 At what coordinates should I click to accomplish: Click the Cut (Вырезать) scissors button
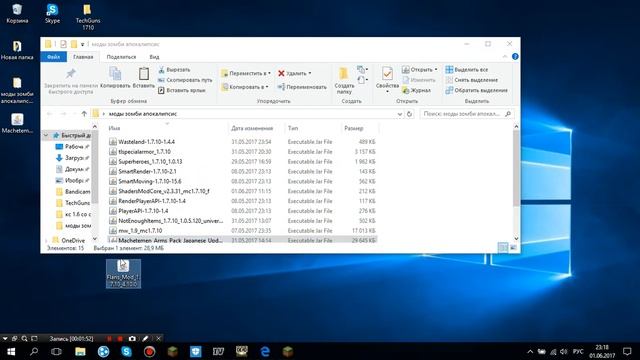pyautogui.click(x=174, y=70)
